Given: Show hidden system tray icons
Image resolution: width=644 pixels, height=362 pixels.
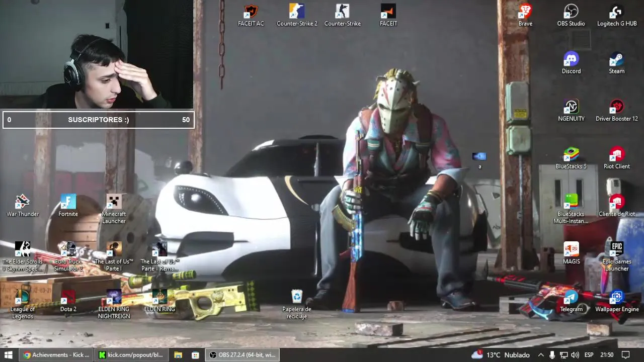Looking at the screenshot, I should [541, 355].
